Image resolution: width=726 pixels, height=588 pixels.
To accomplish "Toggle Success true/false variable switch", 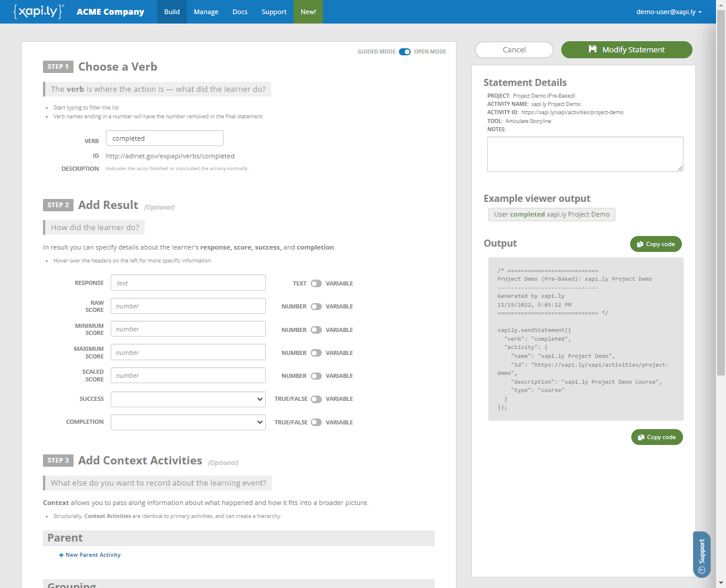I will (316, 399).
